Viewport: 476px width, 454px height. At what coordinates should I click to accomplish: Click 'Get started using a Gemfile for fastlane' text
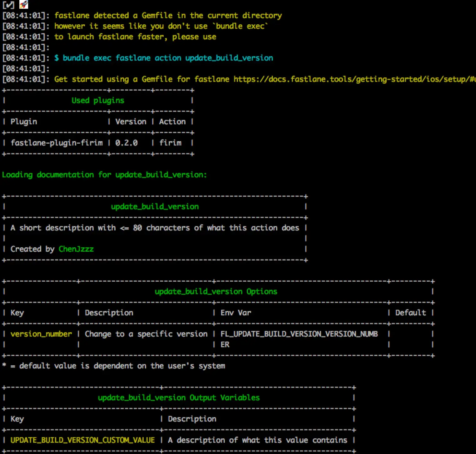point(142,79)
